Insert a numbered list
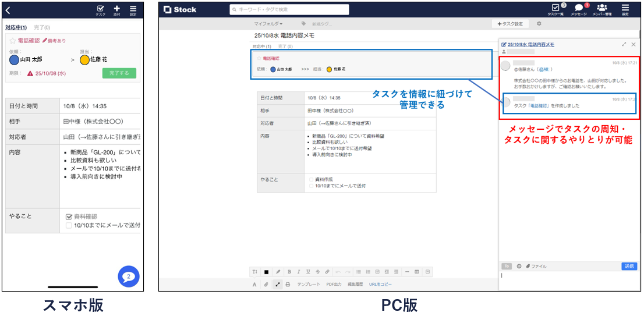644x323 pixels. point(368,272)
